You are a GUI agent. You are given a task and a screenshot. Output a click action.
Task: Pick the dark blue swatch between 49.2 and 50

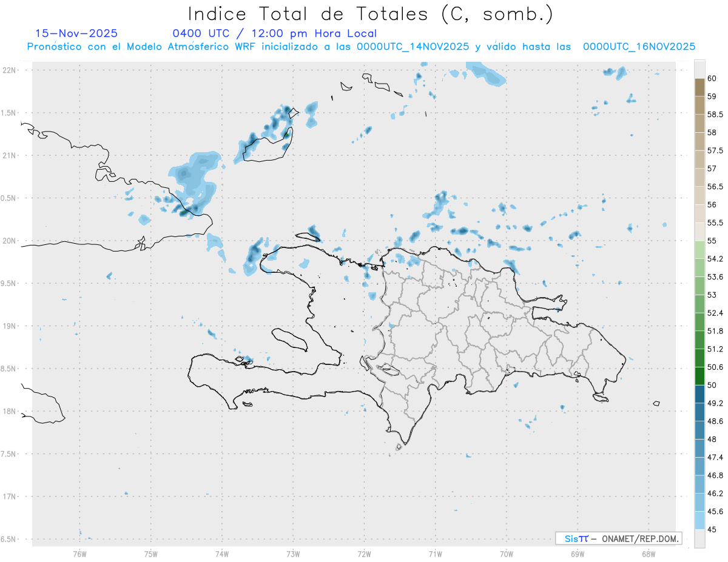click(699, 394)
